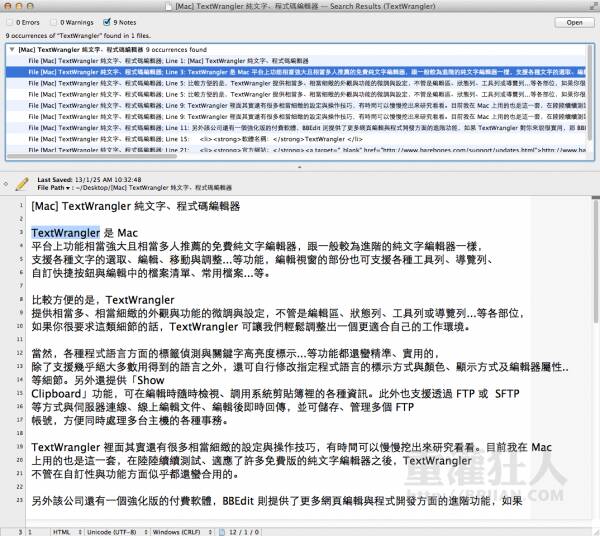The width and height of the screenshot is (600, 536).
Task: Click the word BBEdit on line 23
Action: click(238, 501)
